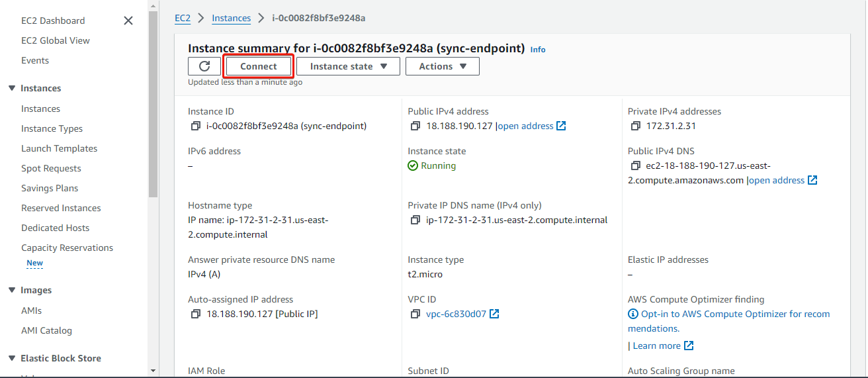Close the EC2 sidebar with X icon
The width and height of the screenshot is (868, 378).
tap(128, 21)
